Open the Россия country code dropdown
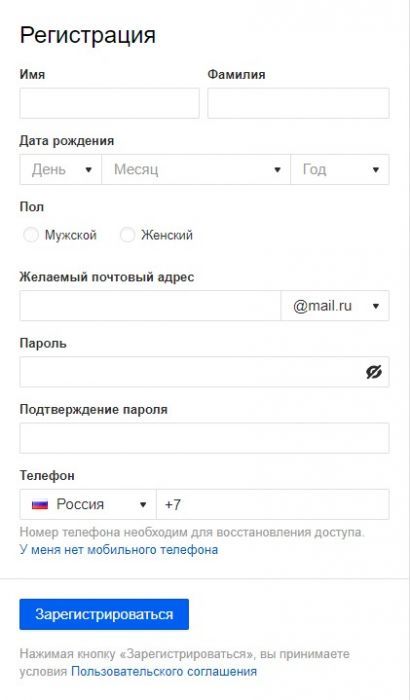Viewport: 410px width, 700px height. (88, 504)
